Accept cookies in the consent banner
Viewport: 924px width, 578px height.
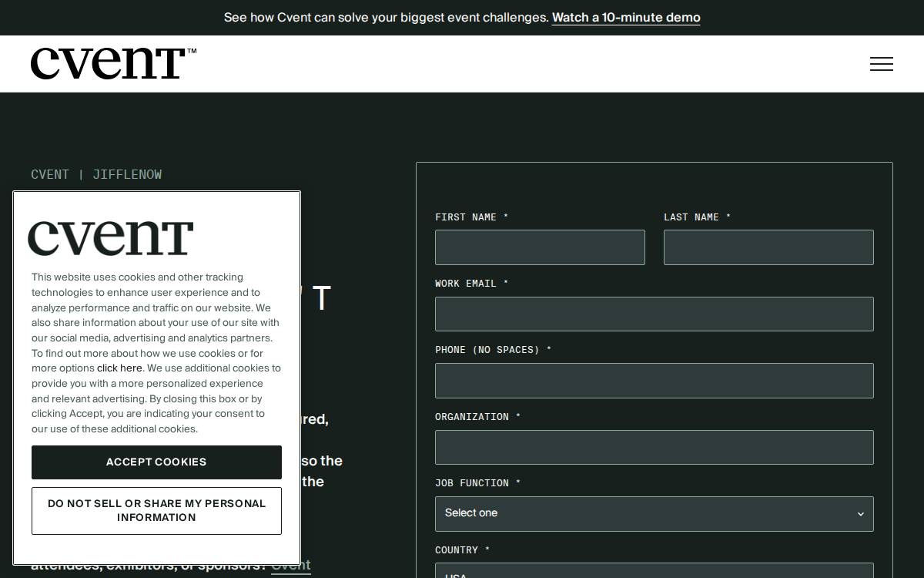(156, 462)
